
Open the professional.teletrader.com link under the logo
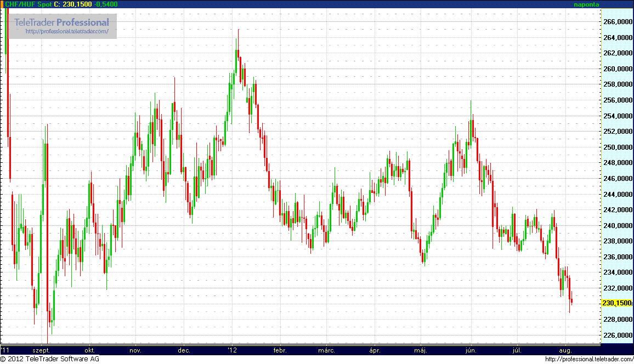71,32
